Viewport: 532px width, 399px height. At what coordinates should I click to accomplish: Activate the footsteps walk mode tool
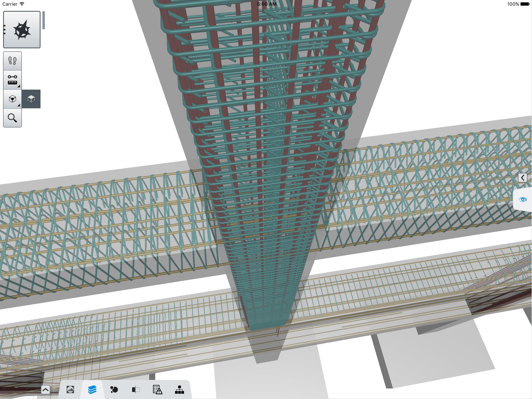[x=12, y=61]
